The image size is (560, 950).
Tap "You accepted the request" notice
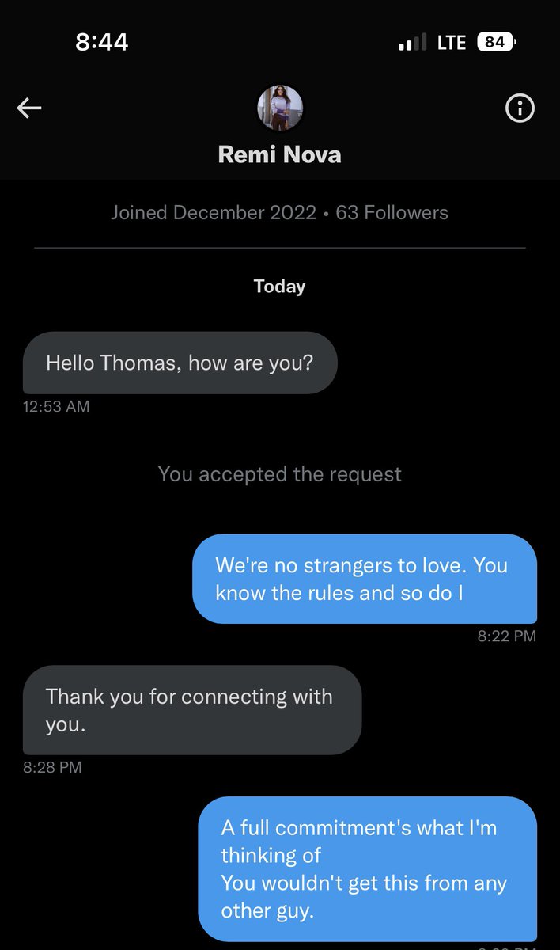279,474
